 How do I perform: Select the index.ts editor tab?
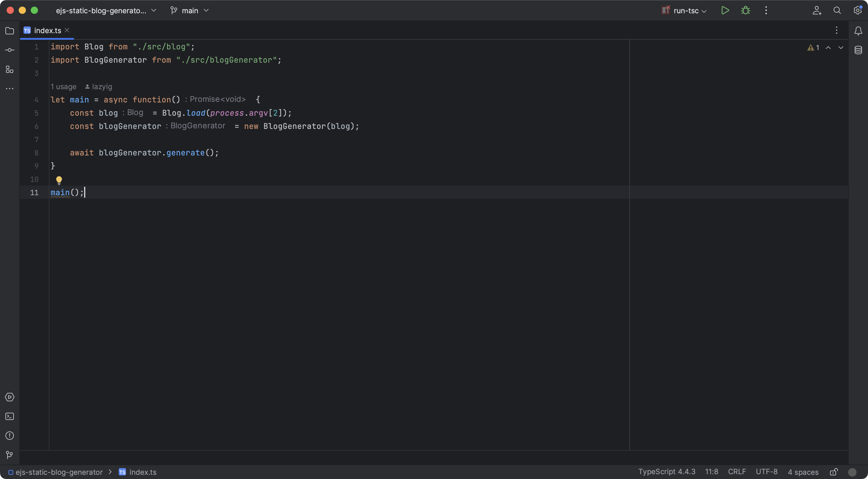point(47,30)
